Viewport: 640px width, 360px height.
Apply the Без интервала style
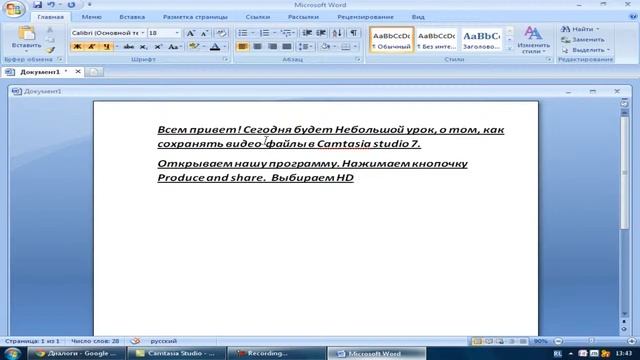point(436,40)
